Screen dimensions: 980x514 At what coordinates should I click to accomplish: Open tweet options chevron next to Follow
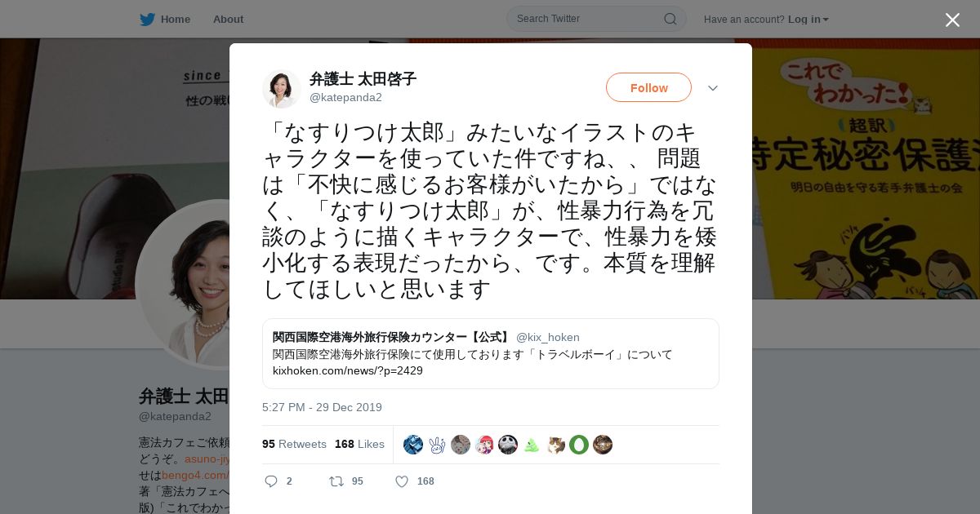(x=713, y=88)
